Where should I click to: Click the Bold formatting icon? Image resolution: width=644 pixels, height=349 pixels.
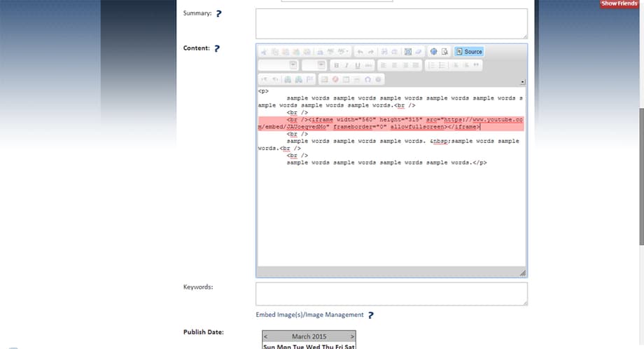(x=336, y=65)
